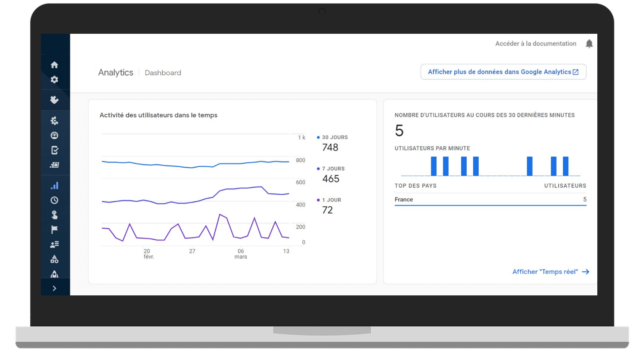644x362 pixels.
Task: Expand the sidebar with chevron arrow
Action: click(54, 288)
